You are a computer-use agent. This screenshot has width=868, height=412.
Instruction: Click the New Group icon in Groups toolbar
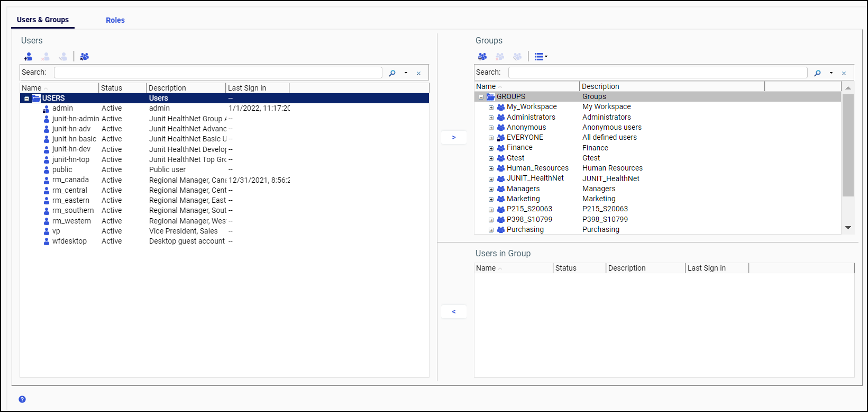point(482,56)
